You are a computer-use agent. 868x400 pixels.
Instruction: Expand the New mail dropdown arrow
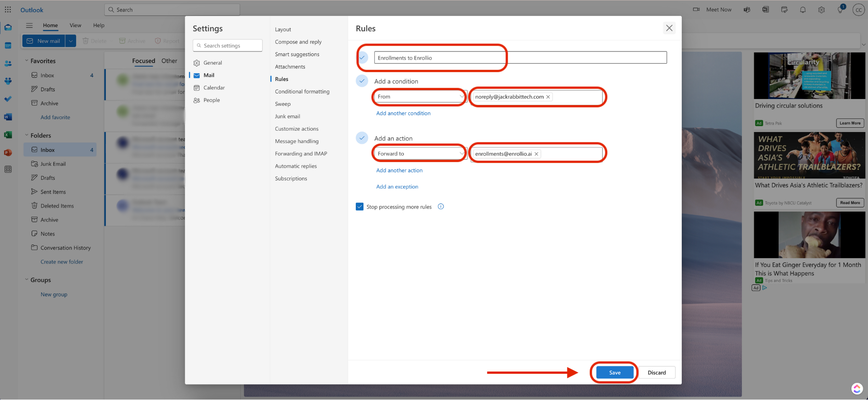[71, 41]
